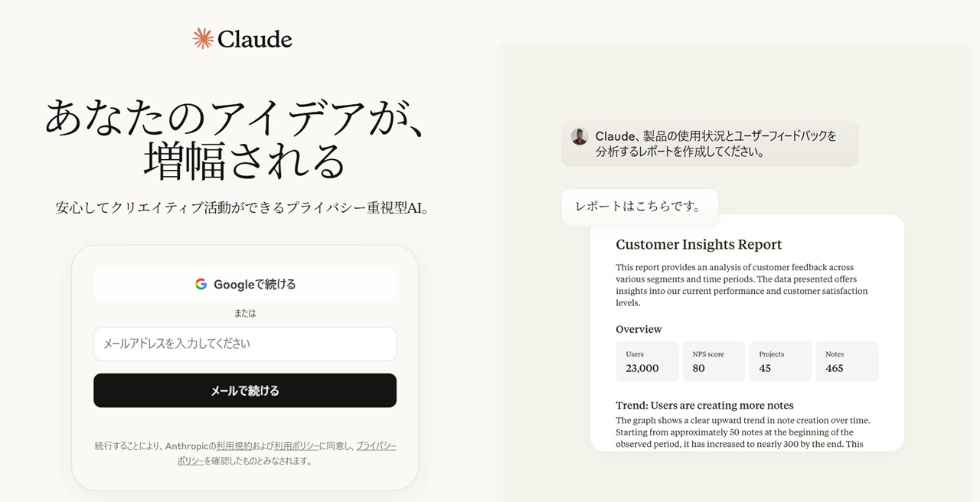Click the あなたのアイデアが、増幅される headline
Viewport: 980px width, 502px height.
click(x=237, y=139)
